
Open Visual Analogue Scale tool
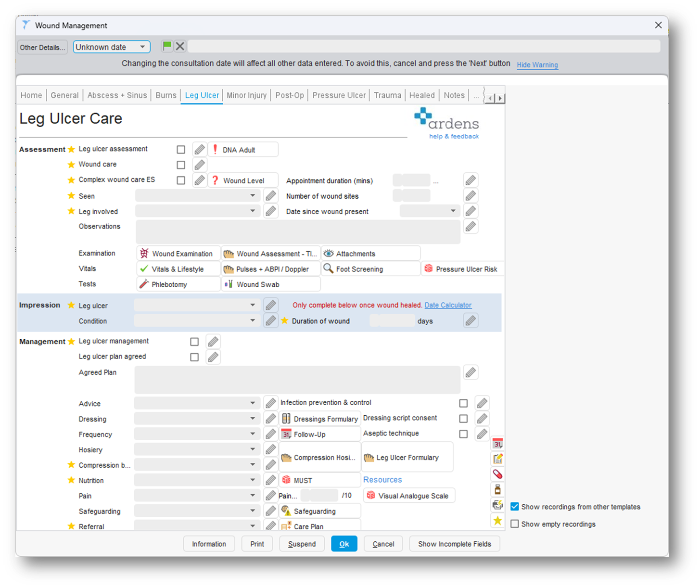pos(409,496)
